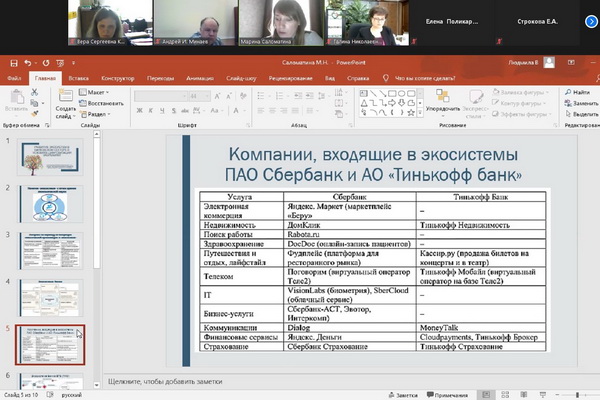
Task: Switch to the Анимация tab
Action: click(200, 77)
